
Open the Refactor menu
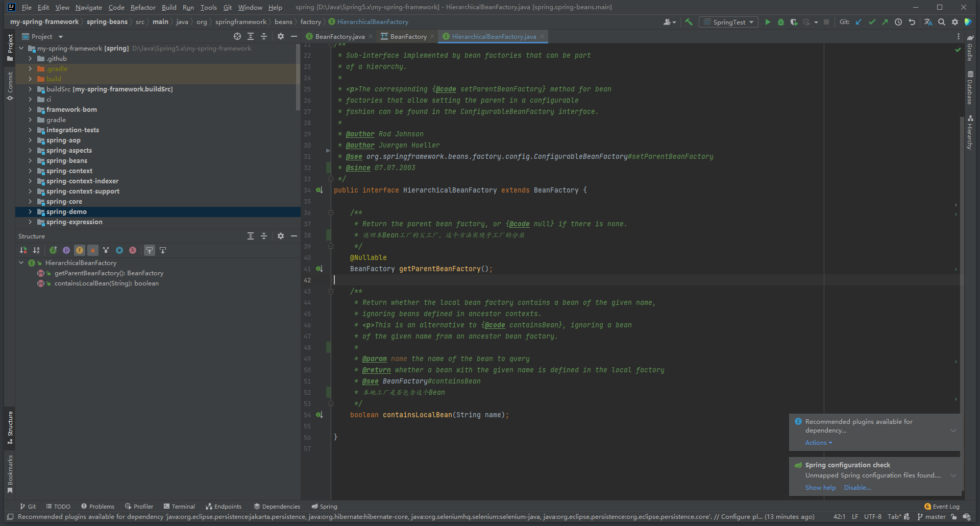(143, 7)
